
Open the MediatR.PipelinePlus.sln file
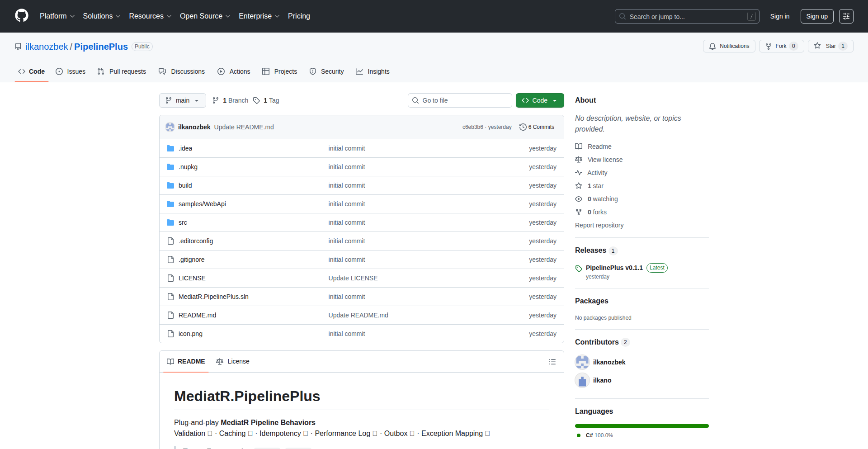(x=213, y=297)
